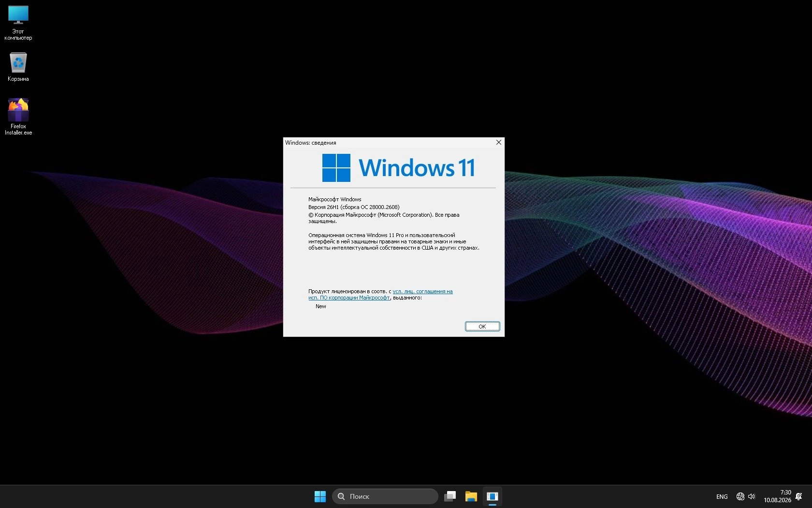Open the volume control tray icon
The width and height of the screenshot is (812, 508).
click(x=752, y=496)
